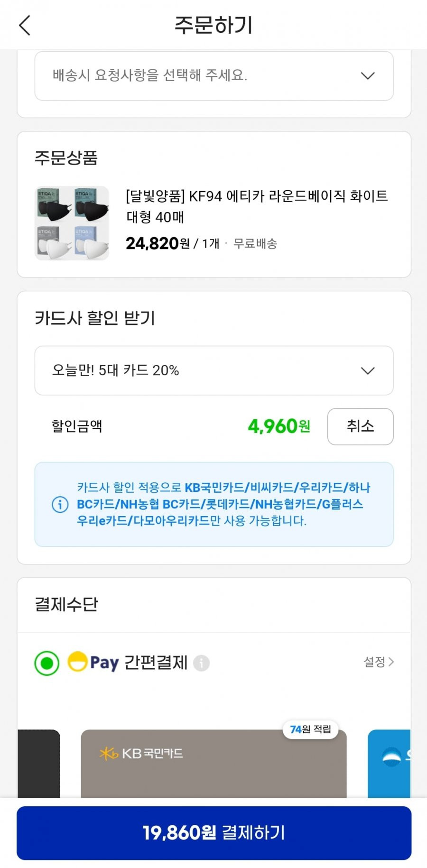
Task: Open the KF94 에티카 product title
Action: (257, 206)
